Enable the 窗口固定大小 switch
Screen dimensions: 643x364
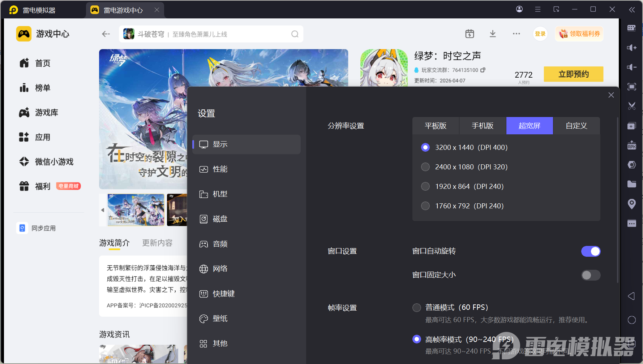pos(591,275)
